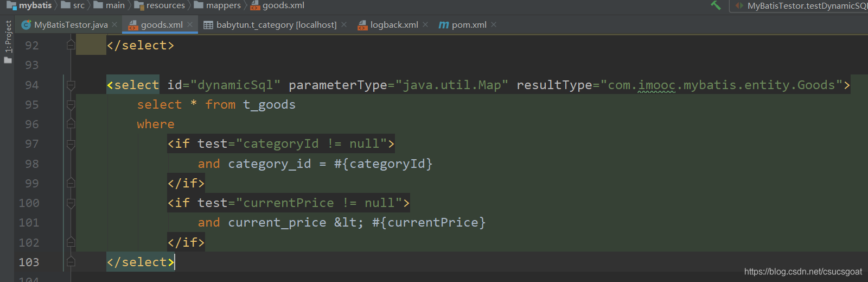Click the table icon on babytun.t_category tab
Screen dimensions: 868x282
pyautogui.click(x=208, y=25)
